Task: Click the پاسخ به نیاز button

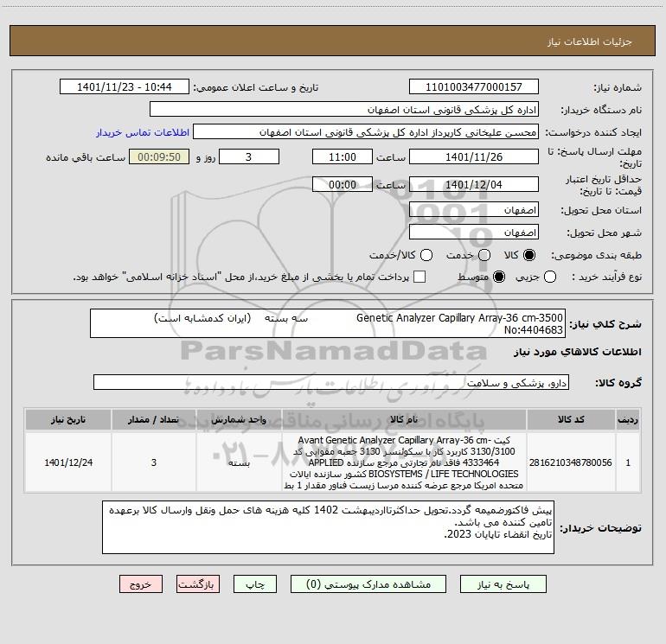Action: point(503,584)
